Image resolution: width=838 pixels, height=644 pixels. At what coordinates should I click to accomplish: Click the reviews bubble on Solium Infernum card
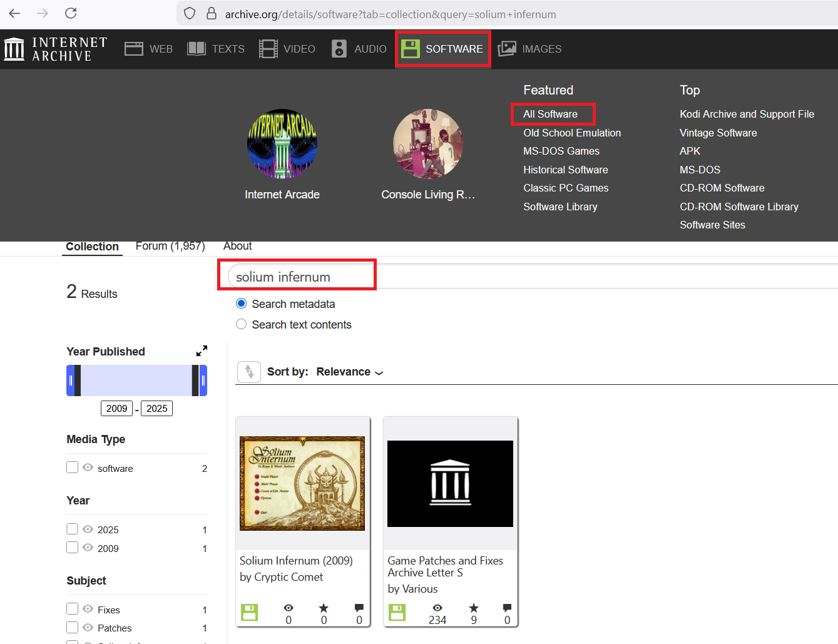pos(359,608)
